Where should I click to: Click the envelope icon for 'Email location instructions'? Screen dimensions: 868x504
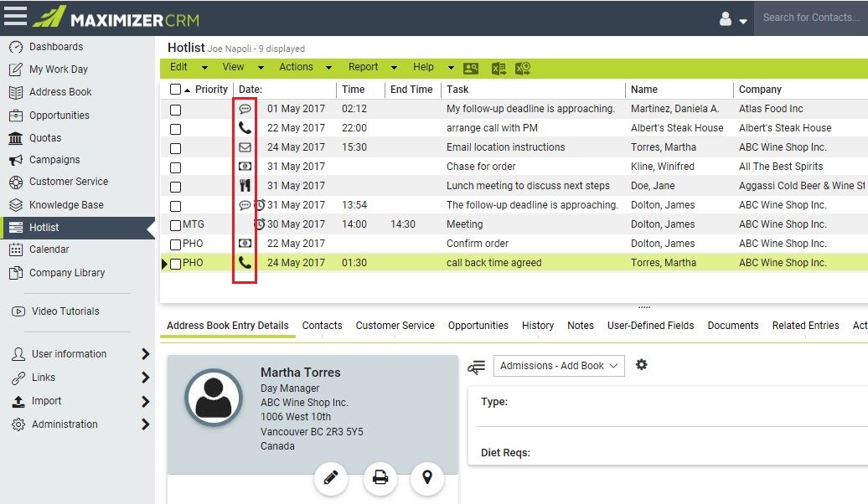(245, 147)
